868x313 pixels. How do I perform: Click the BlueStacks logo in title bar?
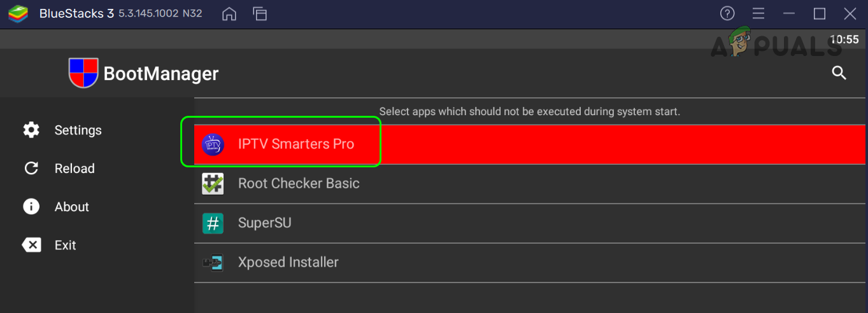coord(18,13)
